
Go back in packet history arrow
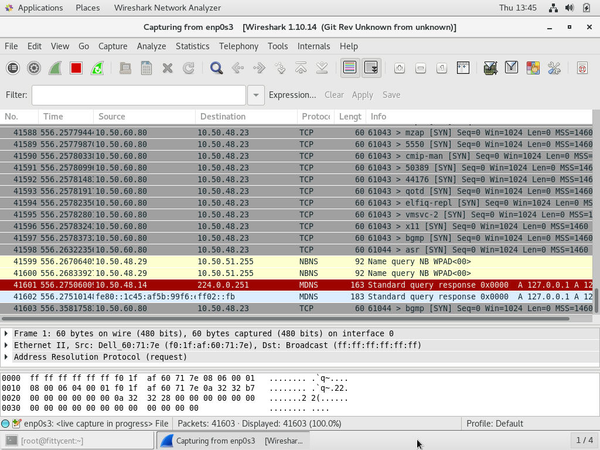click(x=238, y=68)
